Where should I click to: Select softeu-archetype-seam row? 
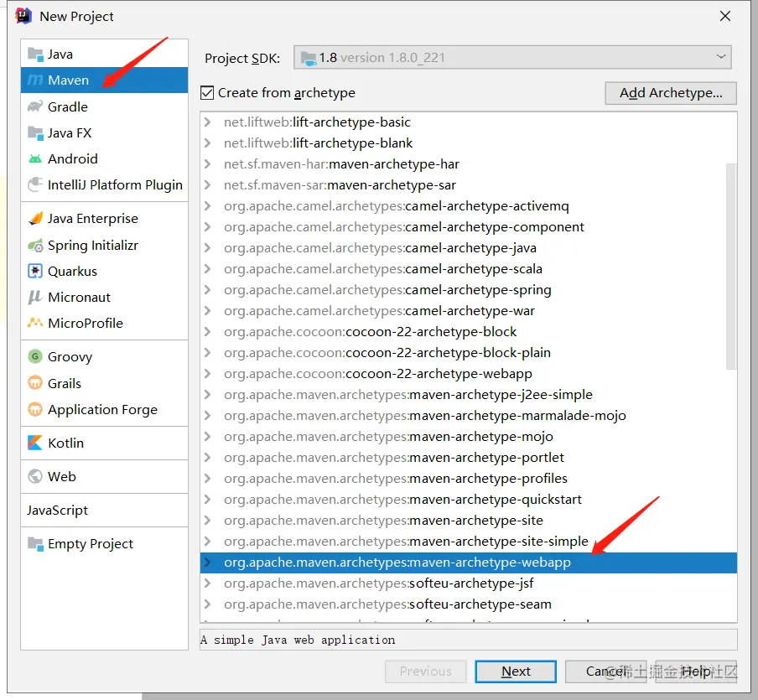468,604
